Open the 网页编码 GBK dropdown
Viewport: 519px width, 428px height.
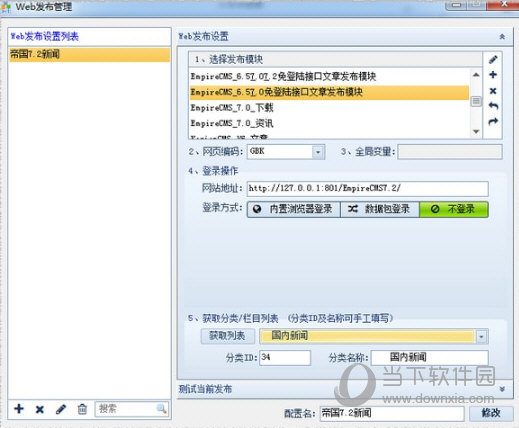318,152
